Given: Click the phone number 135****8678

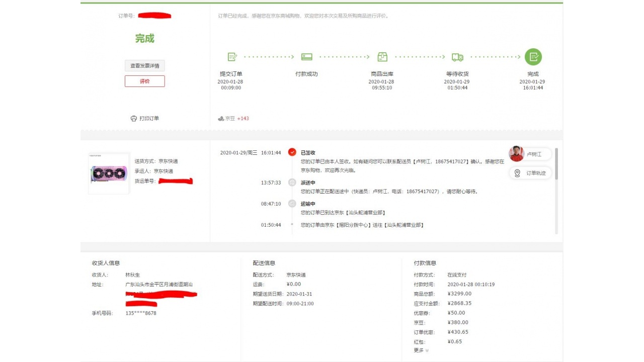Looking at the screenshot, I should (x=141, y=313).
